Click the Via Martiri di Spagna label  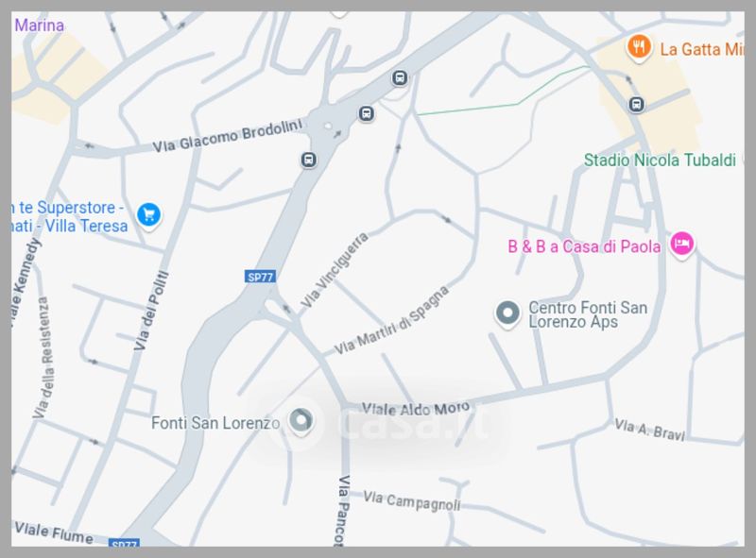tap(391, 320)
